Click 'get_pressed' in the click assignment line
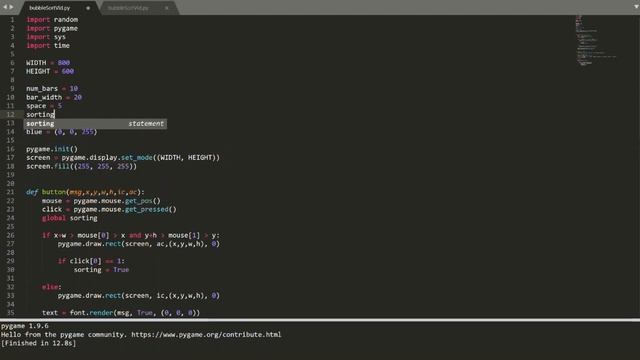The height and width of the screenshot is (360, 640). (x=147, y=209)
